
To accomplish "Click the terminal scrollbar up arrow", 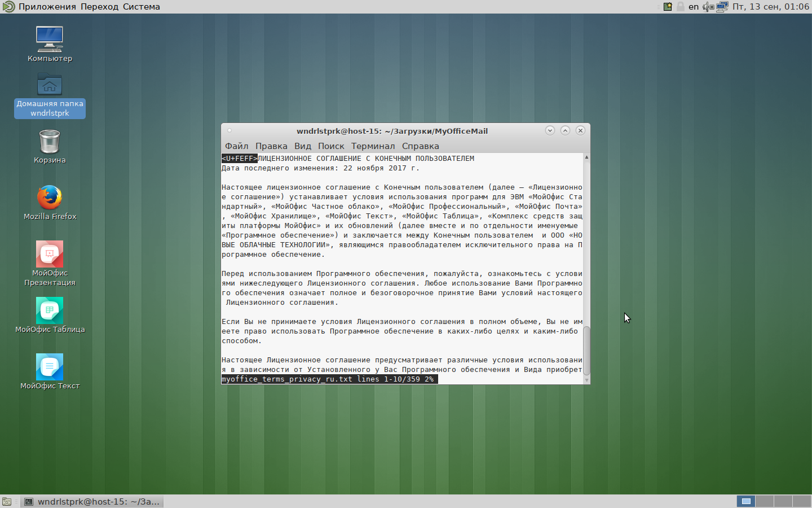I will tap(586, 157).
